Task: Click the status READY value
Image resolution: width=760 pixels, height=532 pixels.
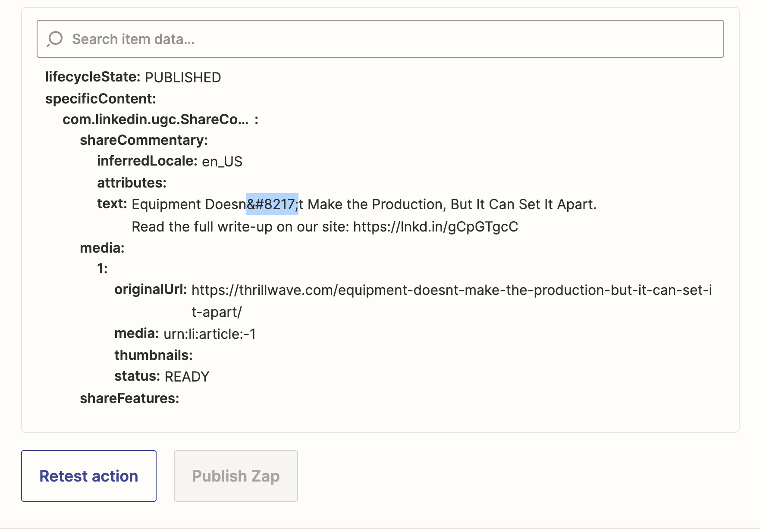Action: [x=187, y=377]
